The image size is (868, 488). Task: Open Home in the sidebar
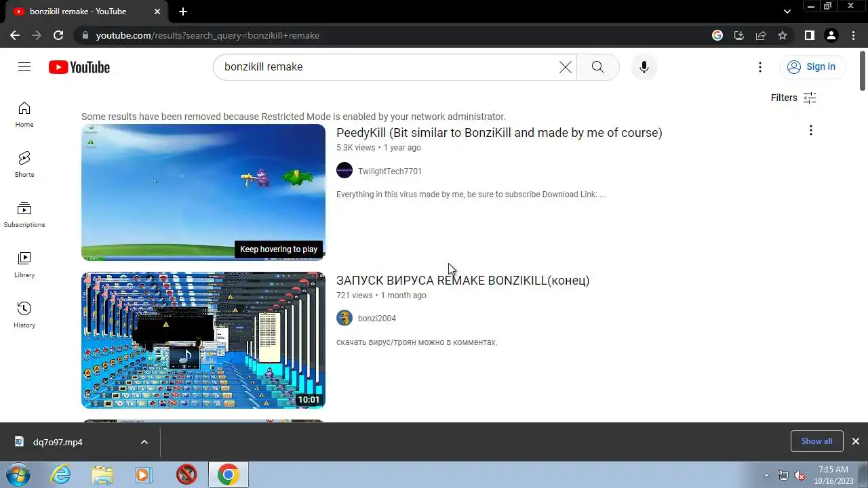(x=24, y=115)
